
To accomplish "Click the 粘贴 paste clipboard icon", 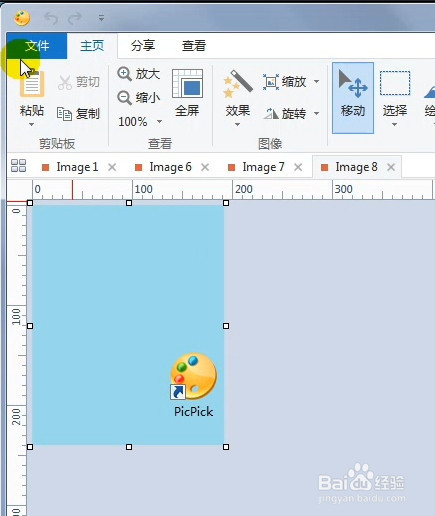I will pos(32,84).
